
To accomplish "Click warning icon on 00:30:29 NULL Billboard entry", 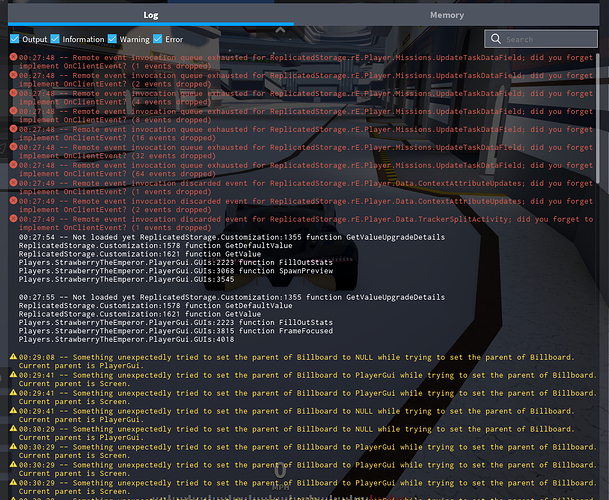I will click(13, 428).
